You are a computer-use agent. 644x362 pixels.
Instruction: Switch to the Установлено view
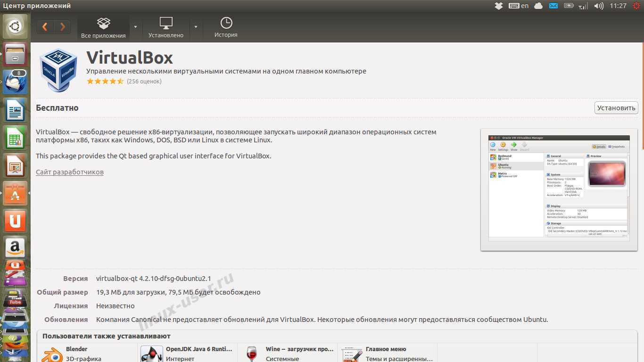click(166, 28)
